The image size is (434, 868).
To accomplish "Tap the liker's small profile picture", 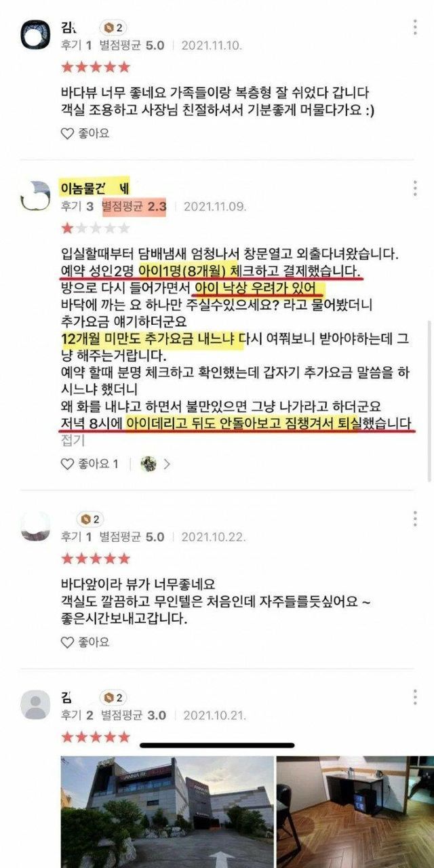I will click(x=149, y=464).
